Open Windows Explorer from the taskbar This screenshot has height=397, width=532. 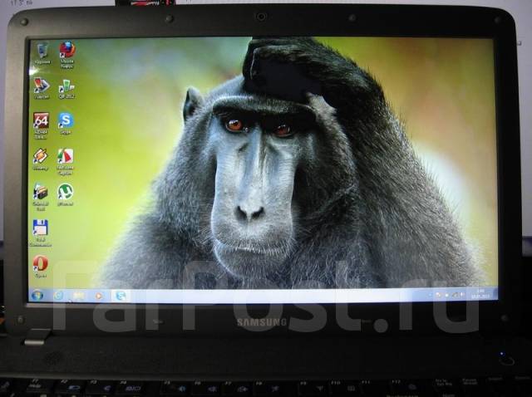click(x=79, y=295)
